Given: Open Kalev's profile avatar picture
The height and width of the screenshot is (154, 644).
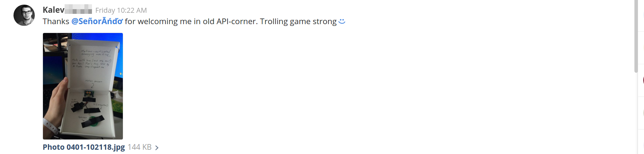Looking at the screenshot, I should coord(24,15).
